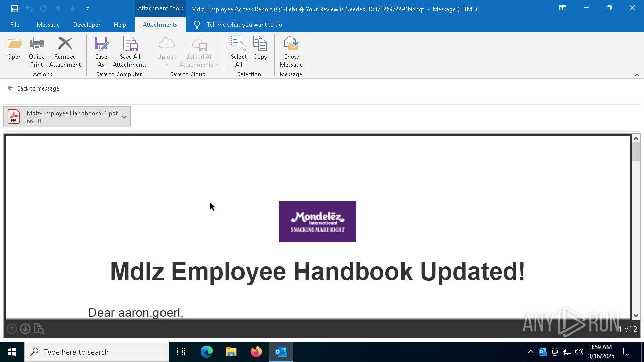
Task: Click the network icon in the system tray
Action: point(567,352)
